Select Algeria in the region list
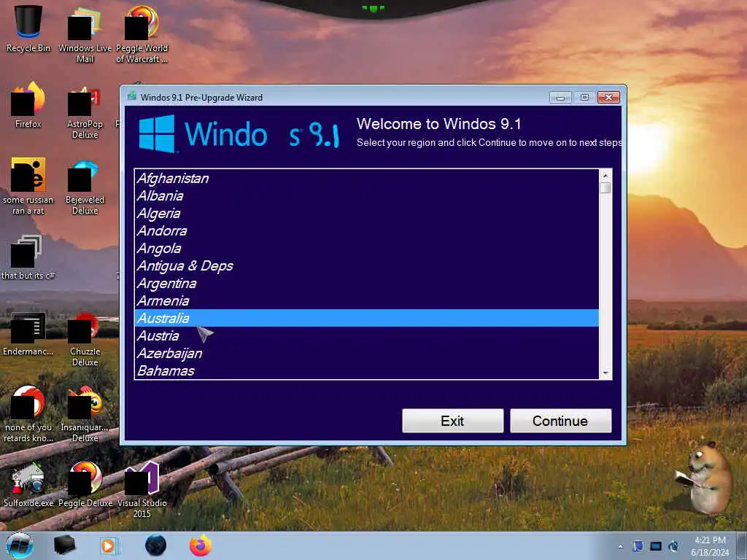 tap(367, 214)
